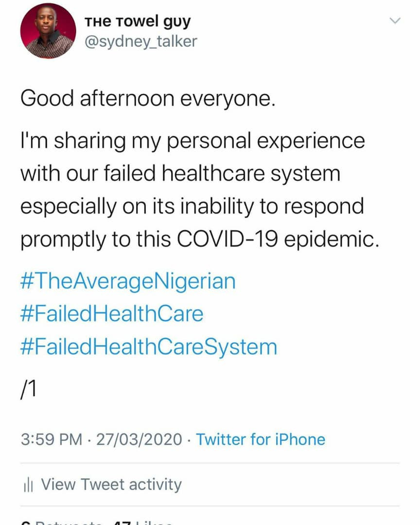Click the word COVID-19 in the tweet
The height and width of the screenshot is (525, 420).
pyautogui.click(x=227, y=239)
